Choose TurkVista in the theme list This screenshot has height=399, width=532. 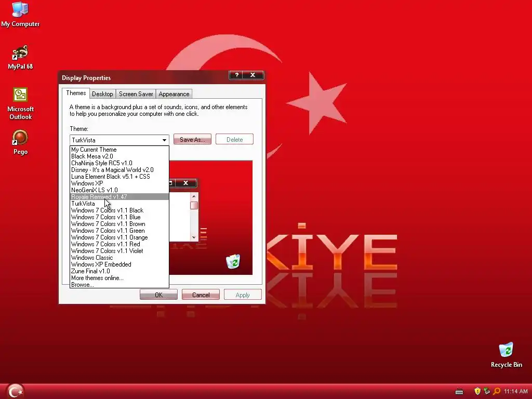119,204
